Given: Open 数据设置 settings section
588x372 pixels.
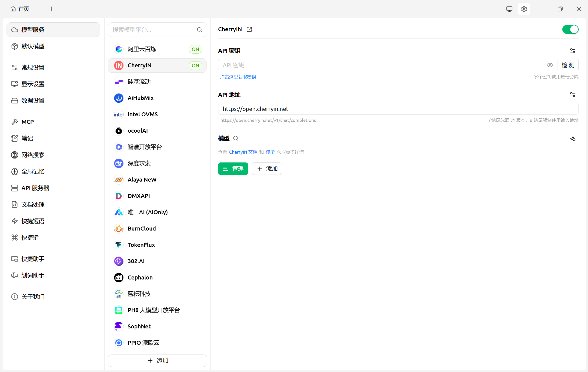Looking at the screenshot, I should 53,101.
